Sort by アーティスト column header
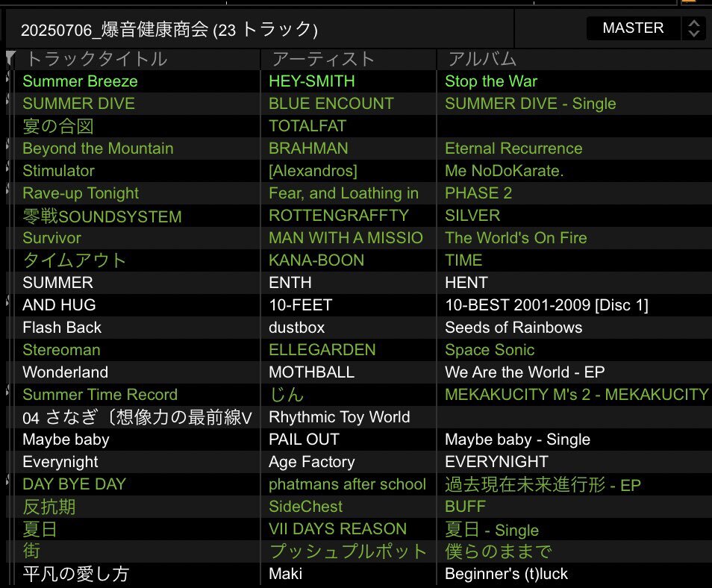Screen dimensions: 712x588 (x=323, y=59)
